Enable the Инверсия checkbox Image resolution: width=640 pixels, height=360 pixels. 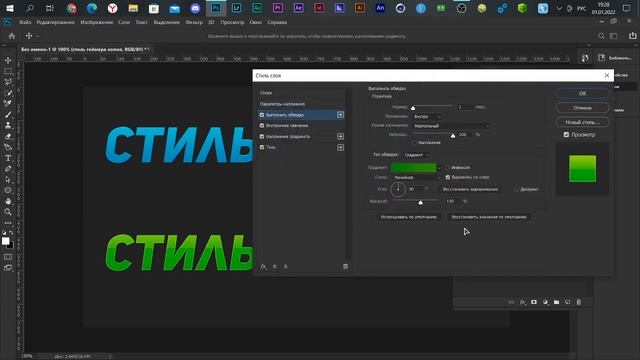447,167
